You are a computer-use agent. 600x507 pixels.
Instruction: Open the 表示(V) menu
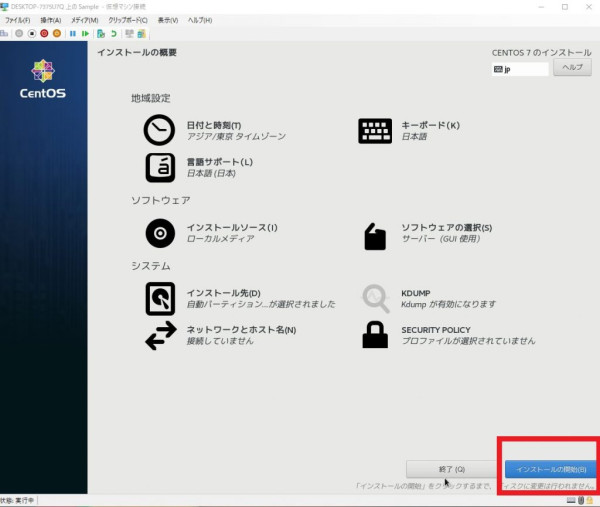click(168, 20)
